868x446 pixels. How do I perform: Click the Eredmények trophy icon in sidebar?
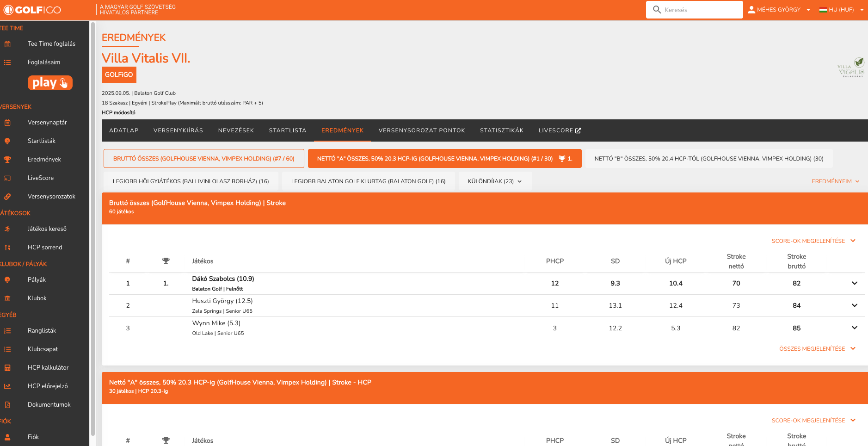(x=7, y=160)
